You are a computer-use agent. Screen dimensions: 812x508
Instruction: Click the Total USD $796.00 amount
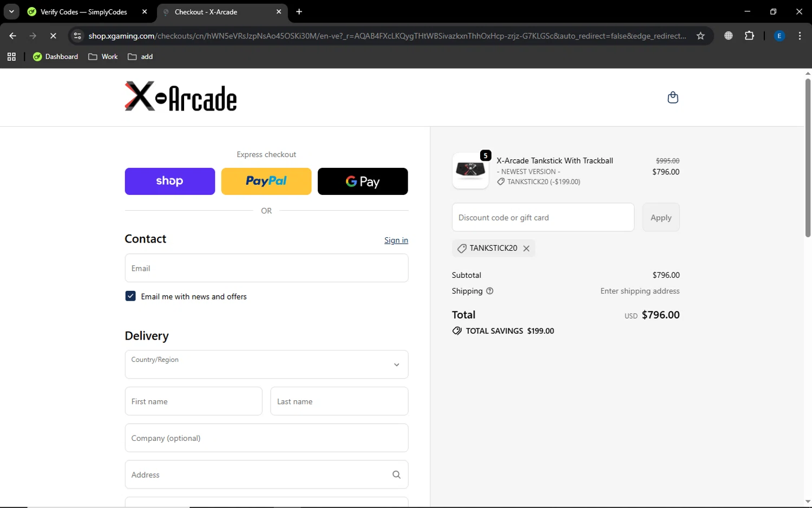point(660,315)
